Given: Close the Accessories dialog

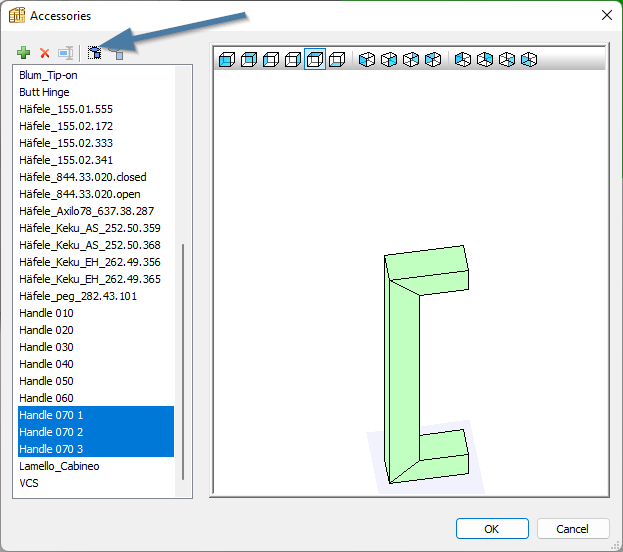Looking at the screenshot, I should 606,15.
